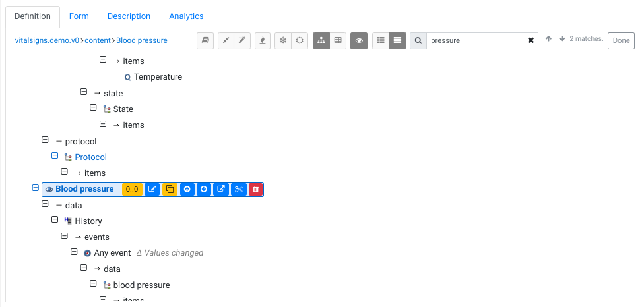Click the search field containing pressure
Viewport: 644px width, 307px height.
(x=476, y=40)
